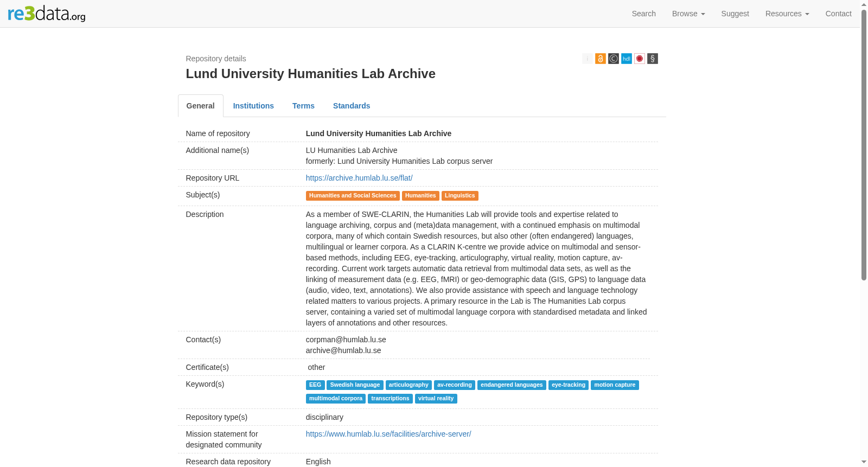Viewport: 868px width, 467px height.
Task: Click the scrollbar up arrow
Action: point(864,4)
